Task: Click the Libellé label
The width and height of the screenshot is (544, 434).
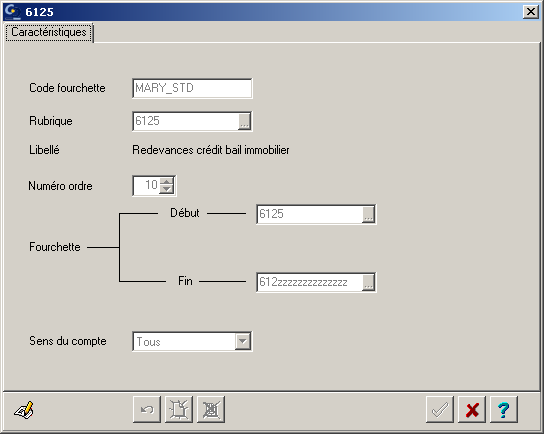Action: (44, 150)
